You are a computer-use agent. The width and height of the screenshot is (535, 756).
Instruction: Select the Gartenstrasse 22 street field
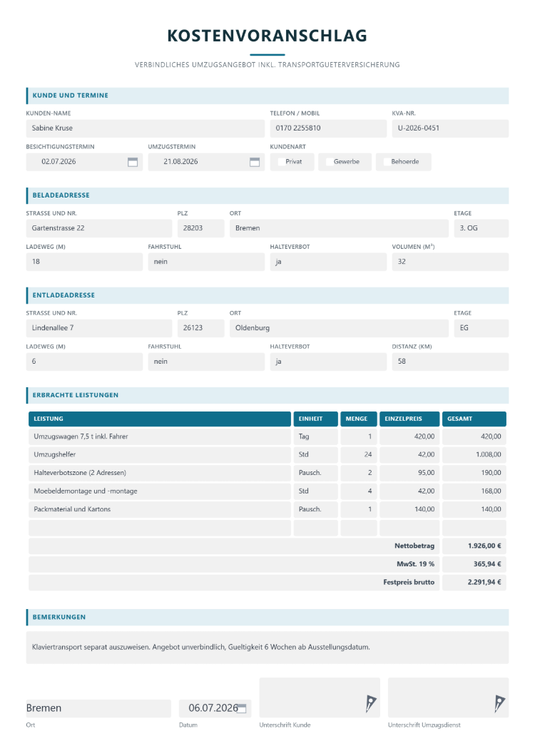pos(99,228)
